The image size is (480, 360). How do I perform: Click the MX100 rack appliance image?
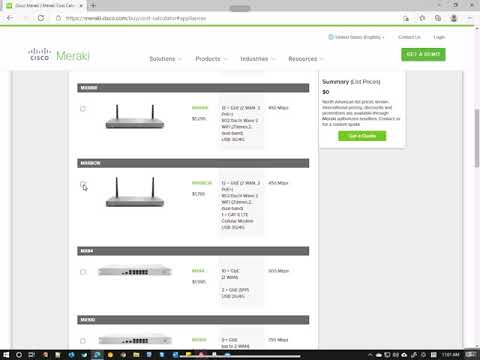[x=135, y=340]
